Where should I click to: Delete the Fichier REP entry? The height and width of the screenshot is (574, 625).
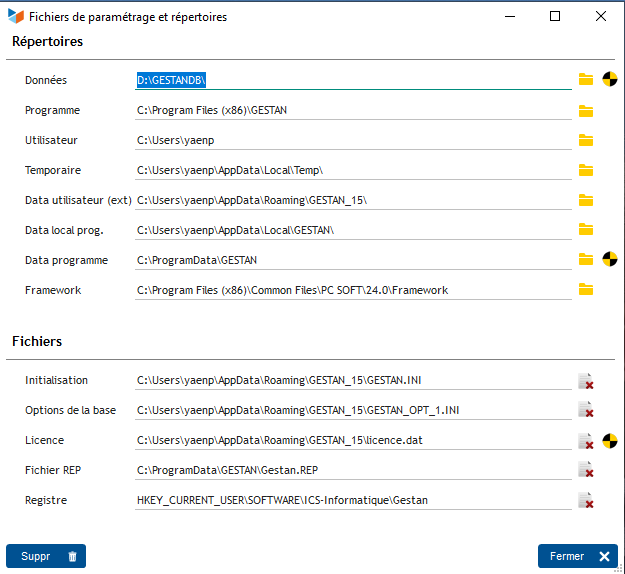tap(586, 470)
